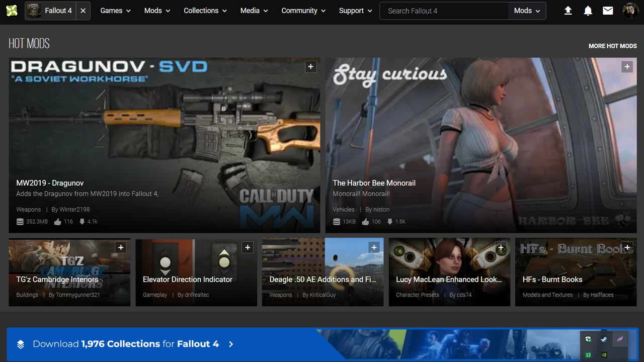Open The Harbor Bee Monorail mod title
Image resolution: width=644 pixels, height=362 pixels.
(x=374, y=183)
